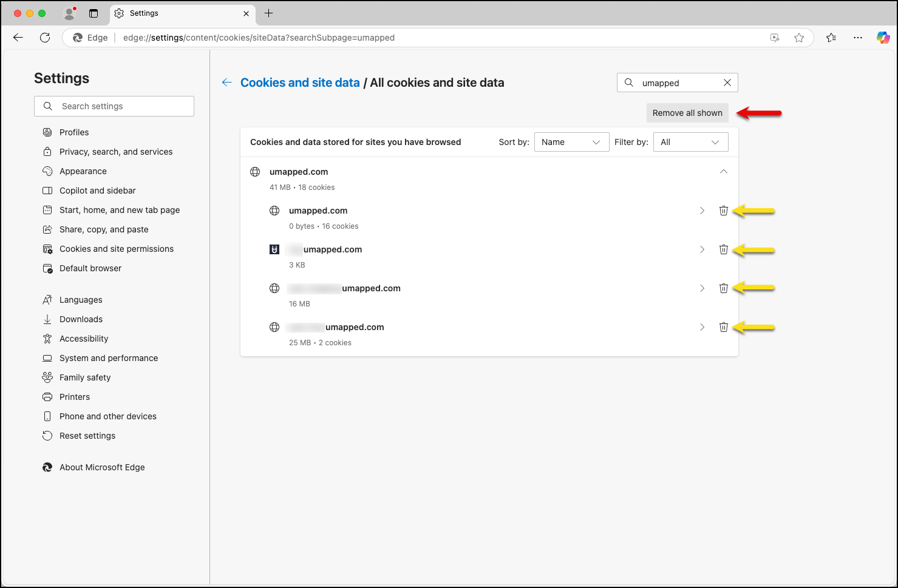This screenshot has width=898, height=588.
Task: Expand details of 3 KB umapped.com entry
Action: pyautogui.click(x=702, y=249)
